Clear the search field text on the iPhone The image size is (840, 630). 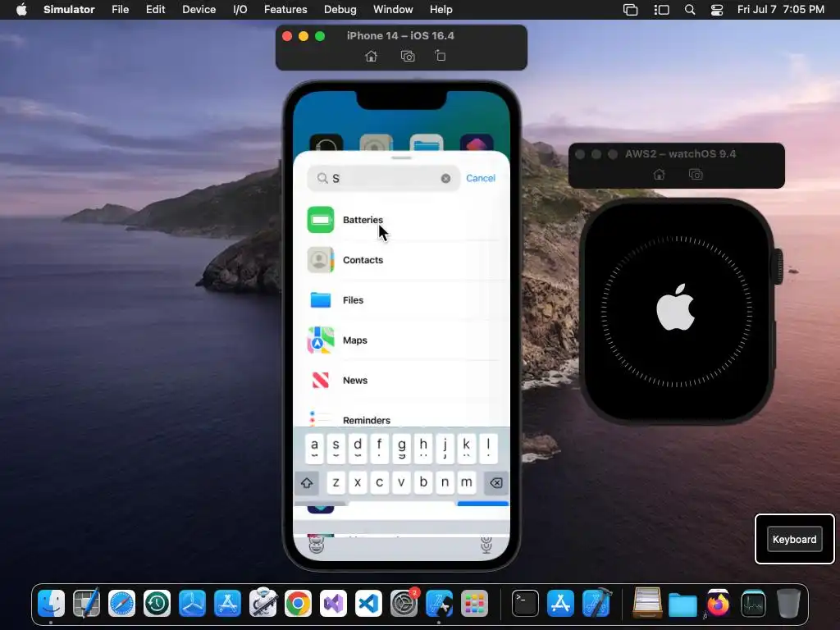(x=445, y=178)
